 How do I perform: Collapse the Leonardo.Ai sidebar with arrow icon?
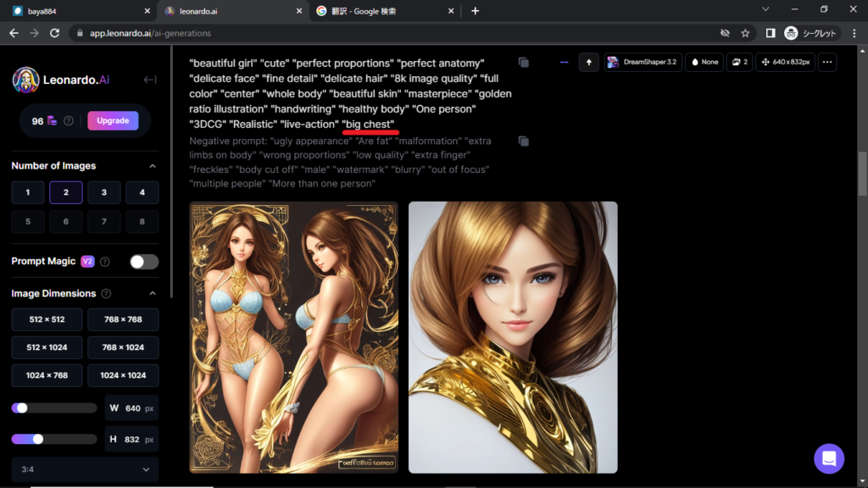point(150,80)
